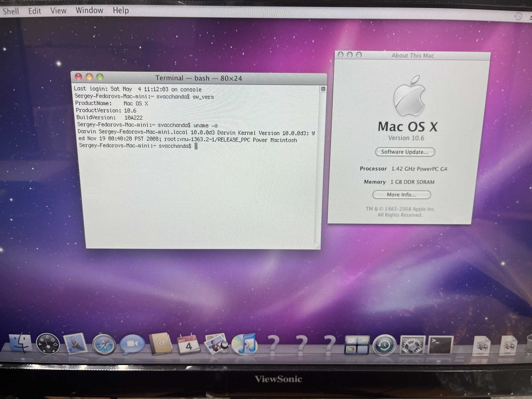Viewport: 532px width, 399px height.
Task: Open Spaces icon in dock
Action: (356, 345)
